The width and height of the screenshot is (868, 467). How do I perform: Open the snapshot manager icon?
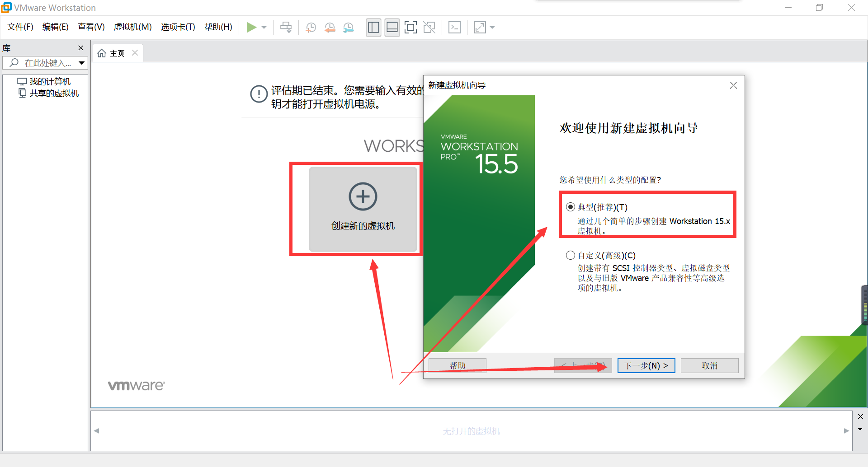click(x=348, y=28)
